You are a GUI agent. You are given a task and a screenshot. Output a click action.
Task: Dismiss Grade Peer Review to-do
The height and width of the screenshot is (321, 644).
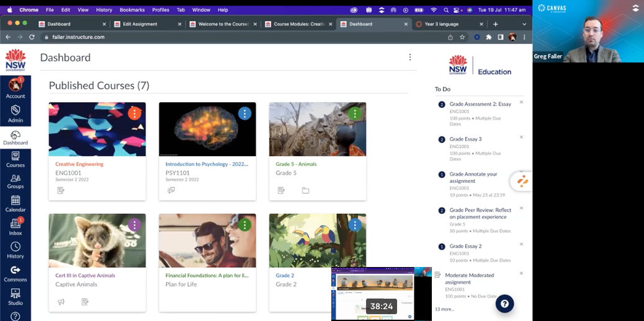521,208
